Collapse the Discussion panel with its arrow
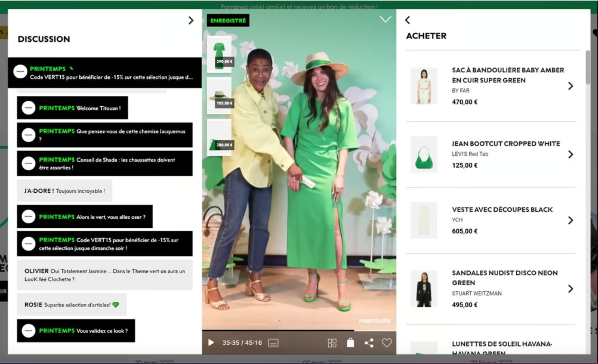 pos(191,21)
